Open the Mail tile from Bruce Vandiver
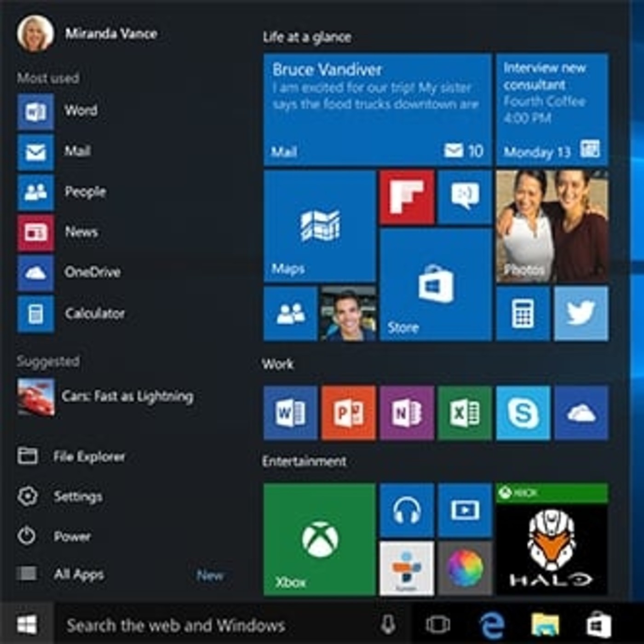Image resolution: width=644 pixels, height=644 pixels. click(378, 109)
